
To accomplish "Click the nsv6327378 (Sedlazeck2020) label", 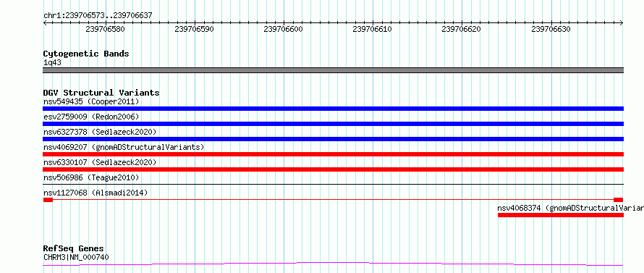I will pos(100,132).
